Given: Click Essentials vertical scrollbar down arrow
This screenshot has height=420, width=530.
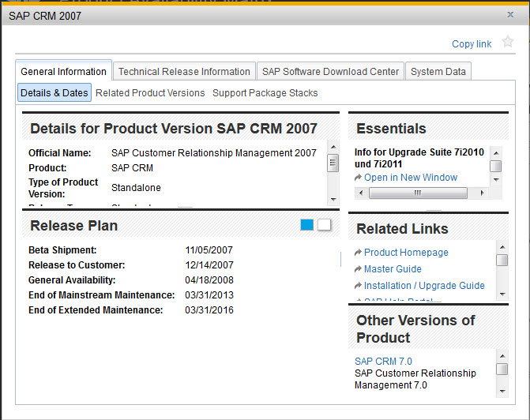Looking at the screenshot, I should click(x=496, y=179).
